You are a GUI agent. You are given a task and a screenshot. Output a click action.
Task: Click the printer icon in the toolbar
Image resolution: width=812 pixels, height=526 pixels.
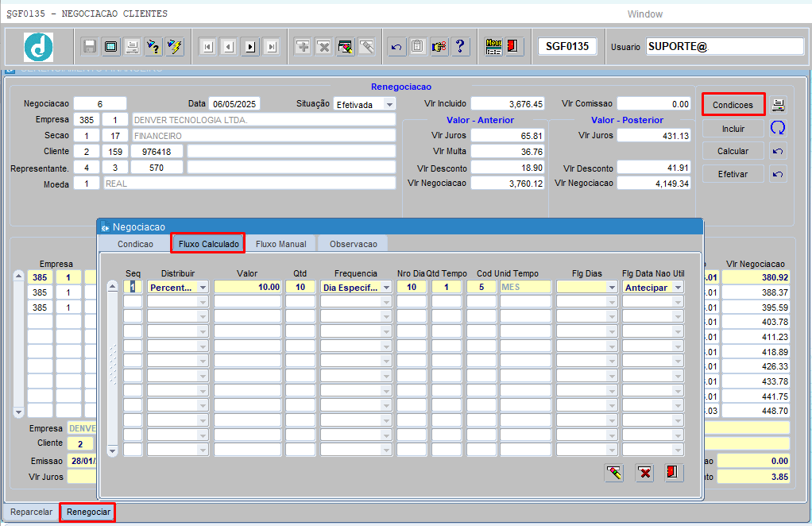132,47
